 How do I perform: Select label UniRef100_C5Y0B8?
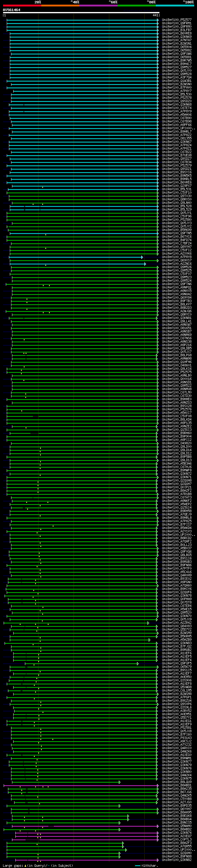pyautogui.click(x=177, y=799)
